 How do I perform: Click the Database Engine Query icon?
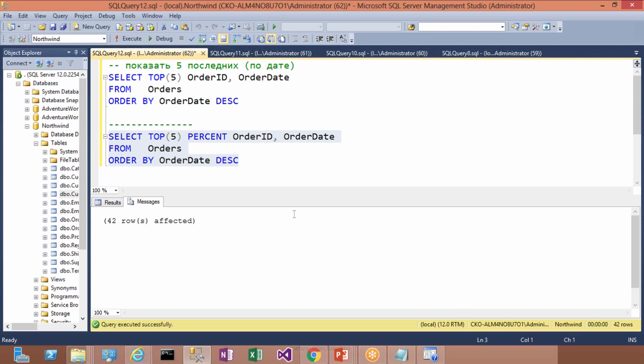(x=119, y=27)
